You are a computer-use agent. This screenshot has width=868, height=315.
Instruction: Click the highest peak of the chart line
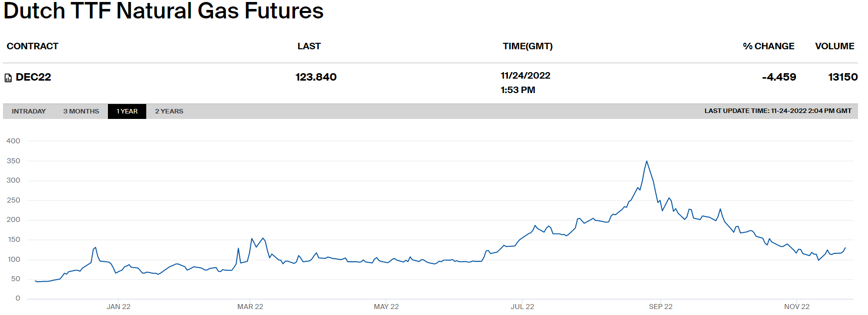click(x=647, y=161)
